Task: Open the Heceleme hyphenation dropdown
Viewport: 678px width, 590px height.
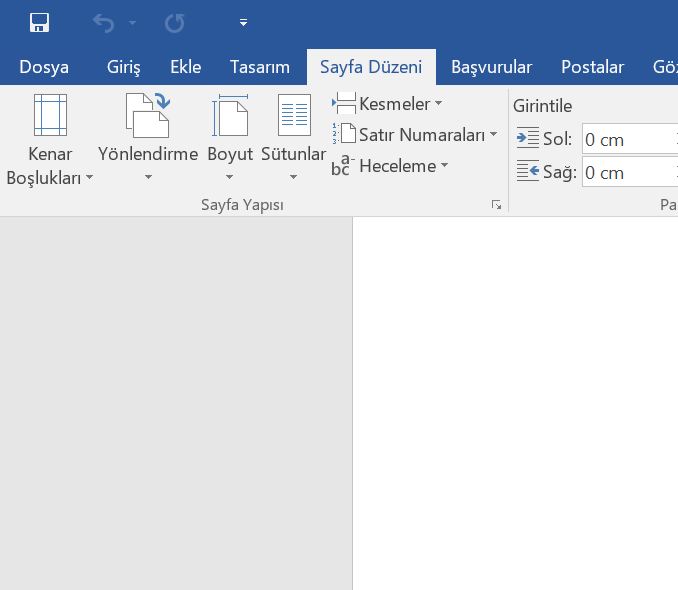Action: click(x=392, y=166)
